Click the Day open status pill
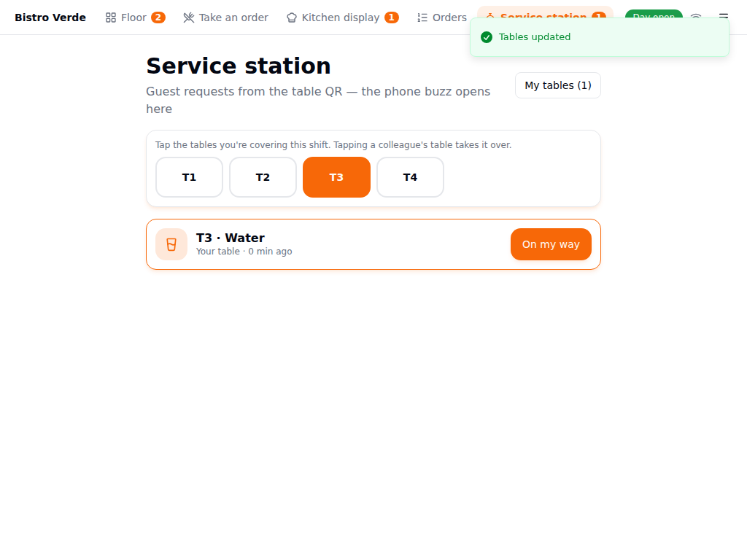747x560 pixels. [654, 14]
